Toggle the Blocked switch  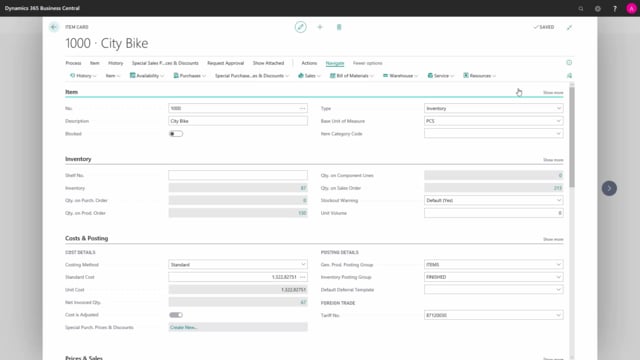tap(176, 134)
